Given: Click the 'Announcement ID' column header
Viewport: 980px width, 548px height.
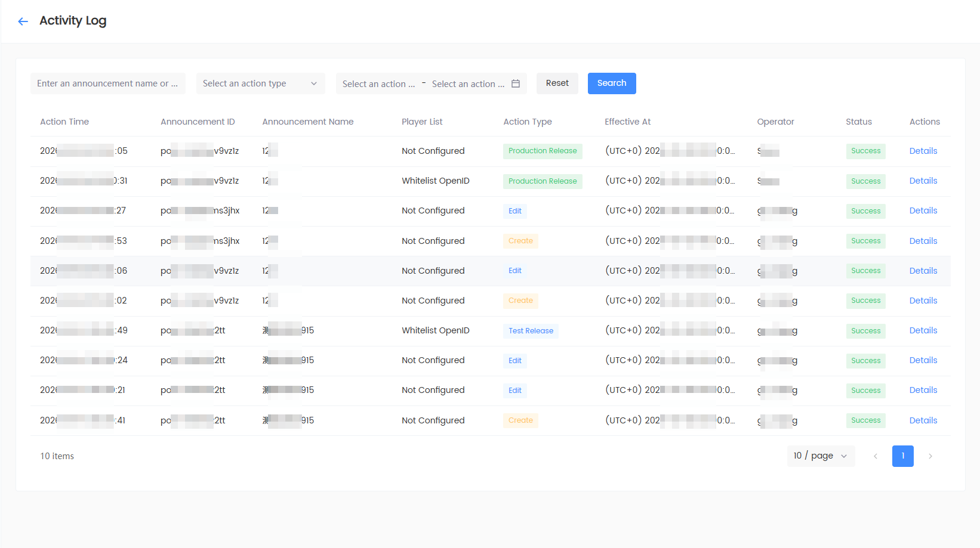Looking at the screenshot, I should tap(198, 122).
